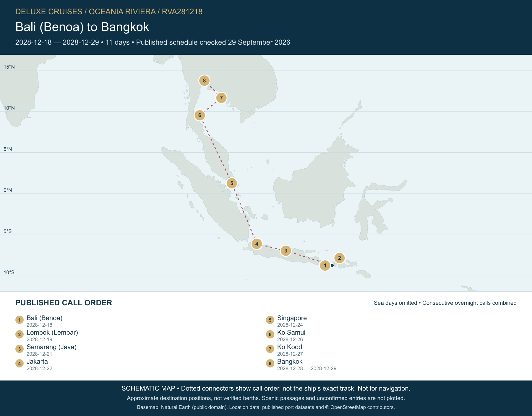Screen dimensions: 532x416
Task: Click legend badge 5 beside Singapore
Action: coord(270,320)
